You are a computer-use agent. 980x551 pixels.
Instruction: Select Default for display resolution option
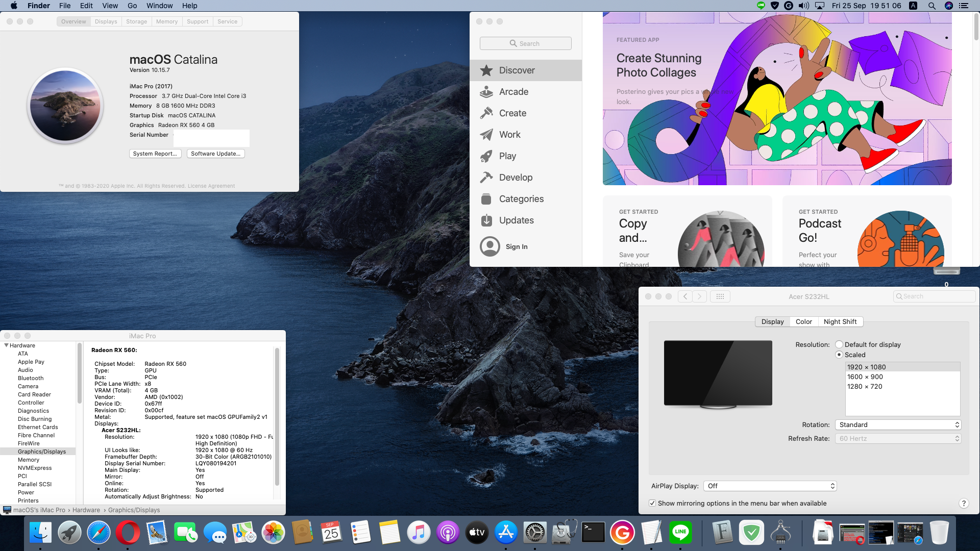point(839,345)
